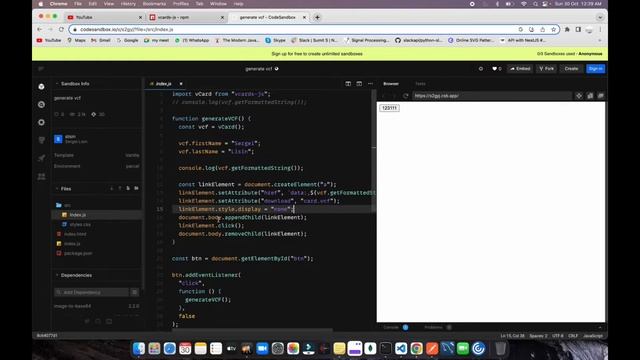Viewport: 640px width, 360px height.
Task: Open the Console panel at bottom
Action: (x=391, y=327)
